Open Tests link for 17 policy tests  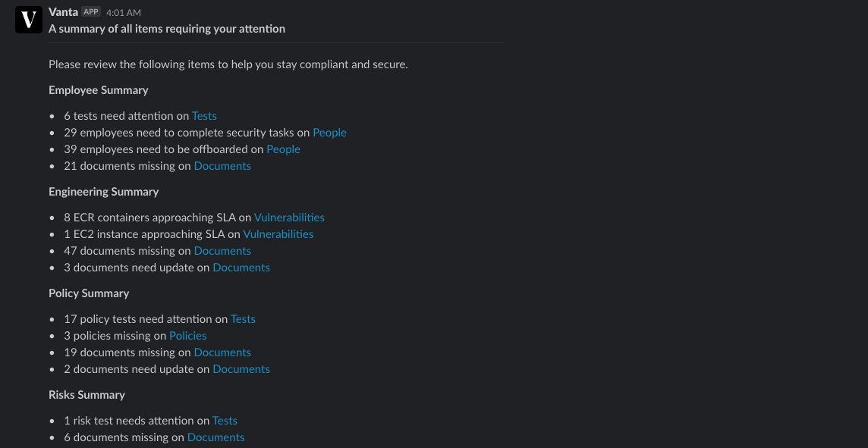[x=243, y=319]
